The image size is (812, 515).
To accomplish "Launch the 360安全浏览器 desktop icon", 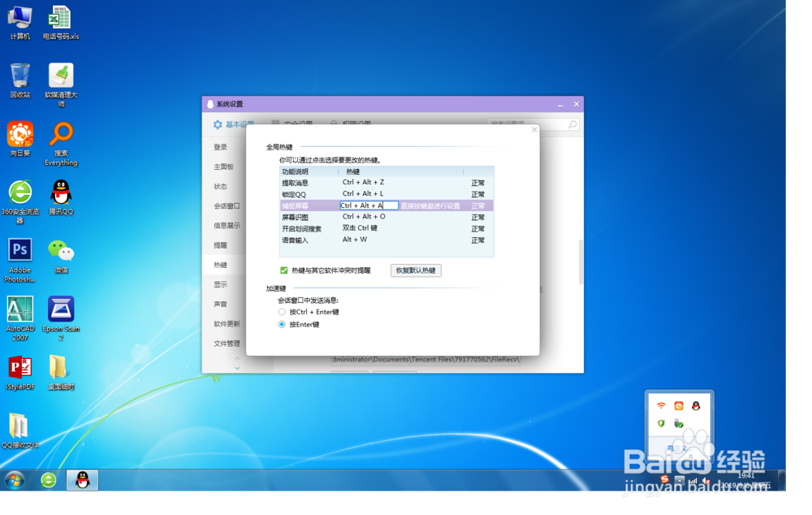I will 19,202.
